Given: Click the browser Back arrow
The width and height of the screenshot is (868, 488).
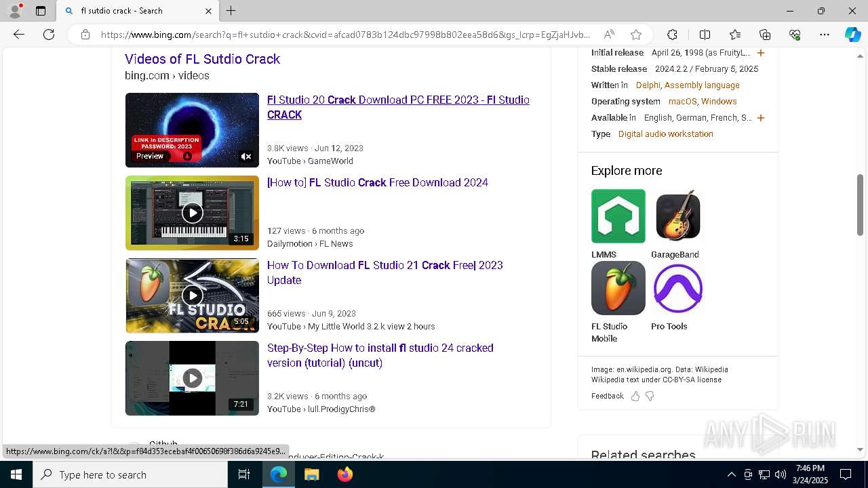Looking at the screenshot, I should [x=19, y=35].
